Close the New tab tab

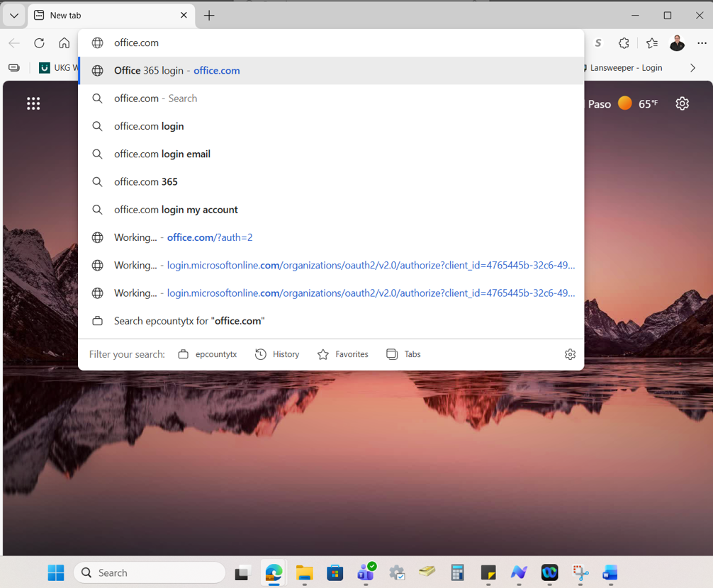(x=184, y=15)
